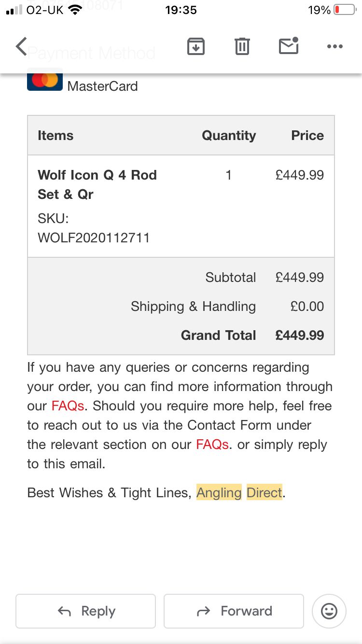Image resolution: width=362 pixels, height=644 pixels.
Task: Open the second FAQs link
Action: coord(212,445)
